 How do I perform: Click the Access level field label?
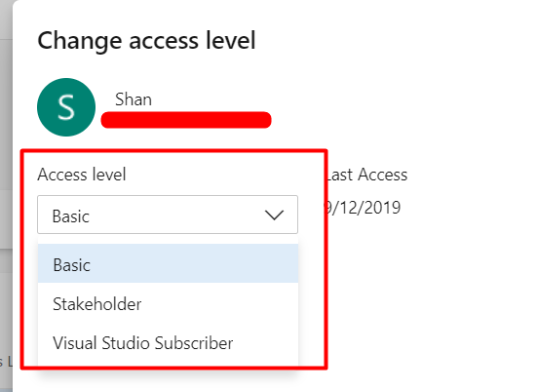82,175
